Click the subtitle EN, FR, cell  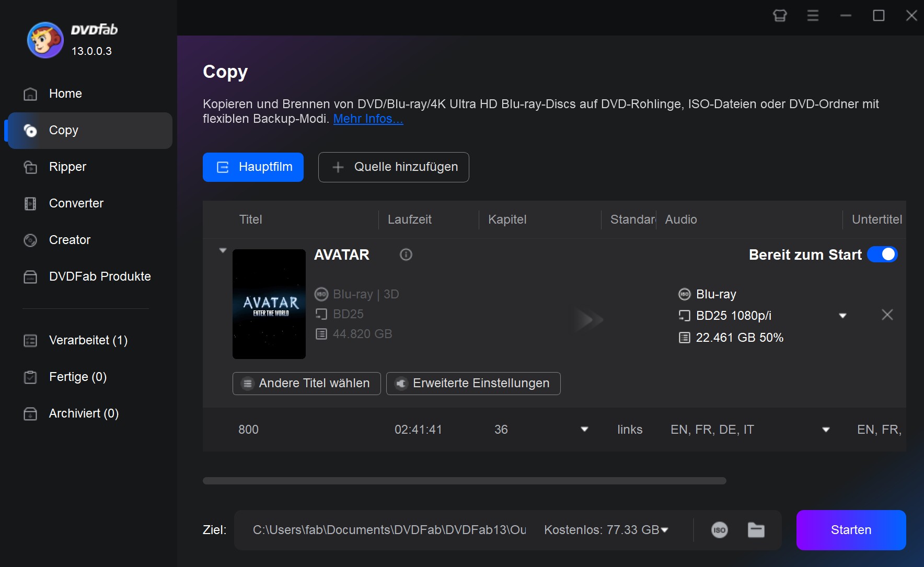(x=880, y=430)
